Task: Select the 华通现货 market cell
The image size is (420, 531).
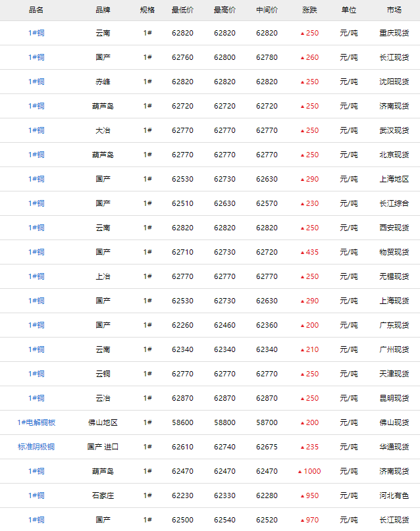Action: click(x=394, y=447)
